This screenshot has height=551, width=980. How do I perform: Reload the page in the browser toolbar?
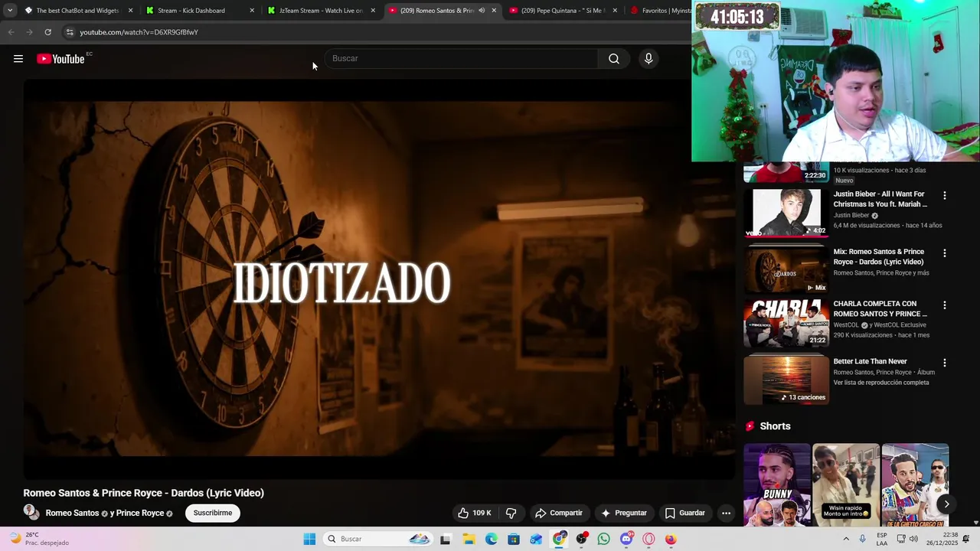coord(47,32)
